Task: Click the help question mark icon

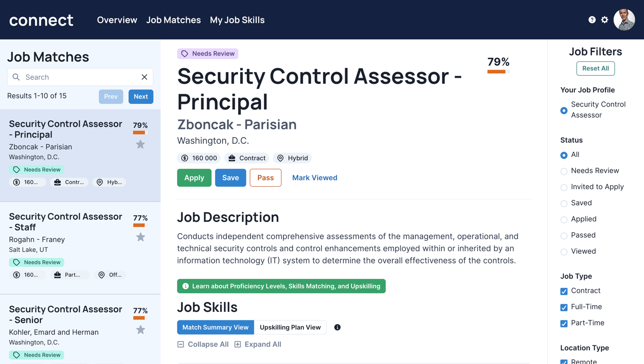Action: coord(592,20)
